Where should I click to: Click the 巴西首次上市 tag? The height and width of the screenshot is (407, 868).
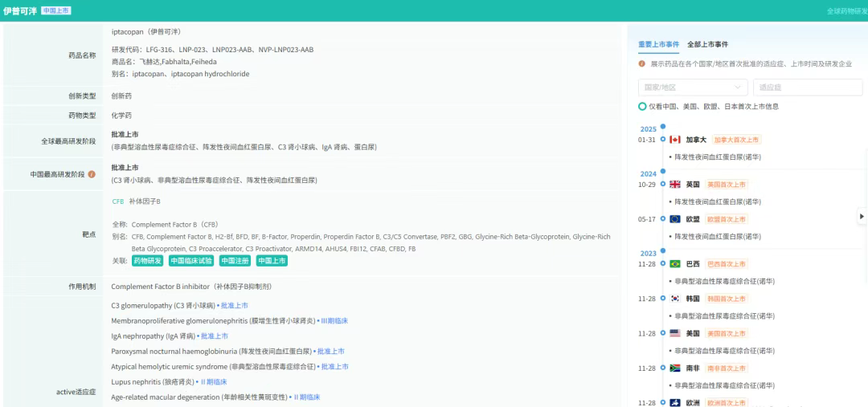point(727,264)
